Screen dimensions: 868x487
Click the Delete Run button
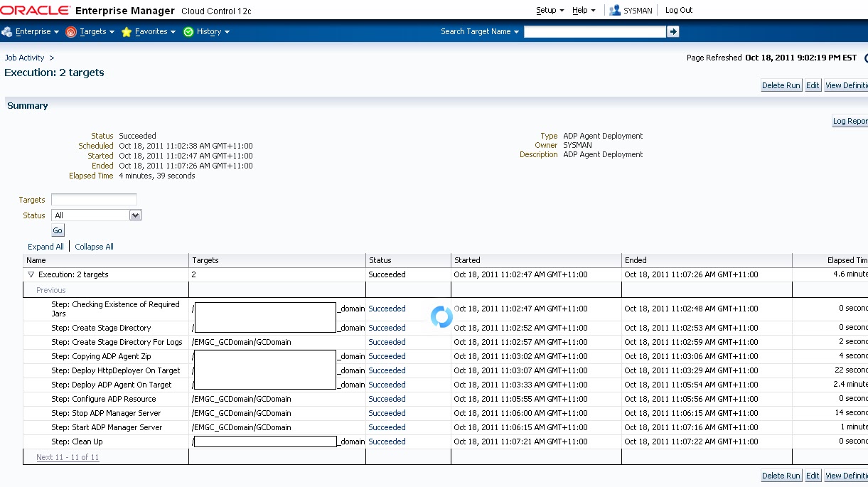click(x=781, y=85)
